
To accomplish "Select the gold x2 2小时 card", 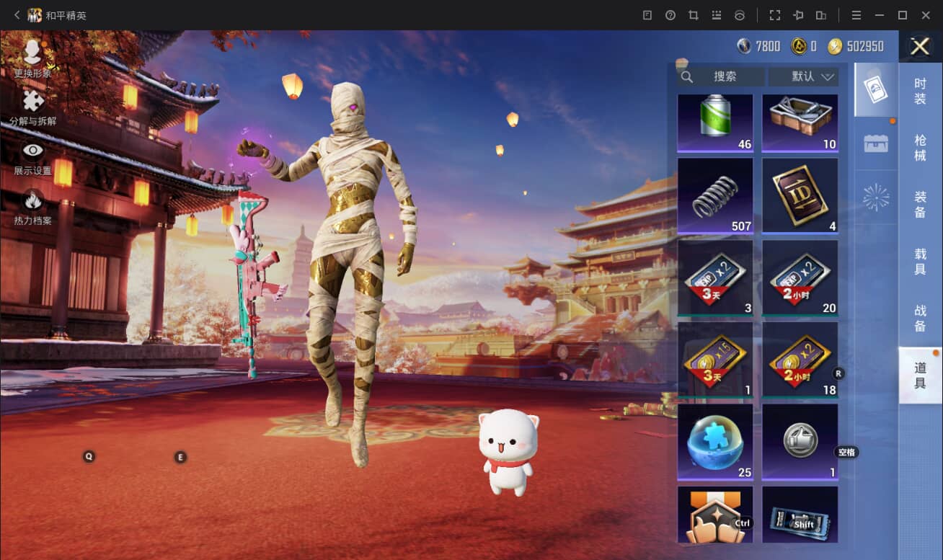I will point(800,360).
